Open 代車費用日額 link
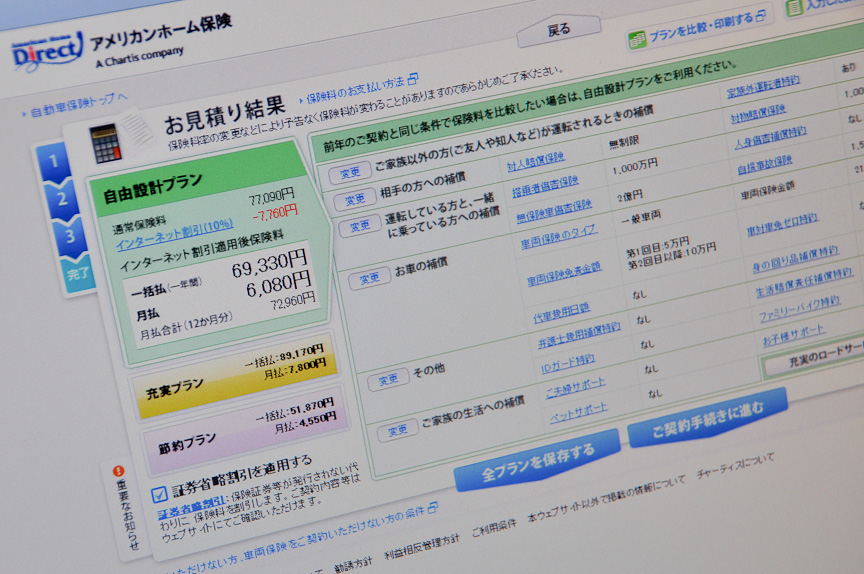 click(x=561, y=313)
